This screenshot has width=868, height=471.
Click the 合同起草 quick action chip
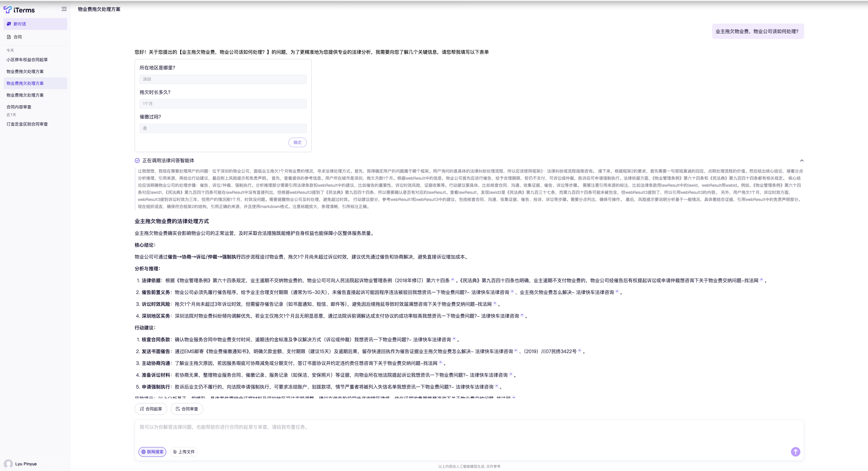point(151,409)
